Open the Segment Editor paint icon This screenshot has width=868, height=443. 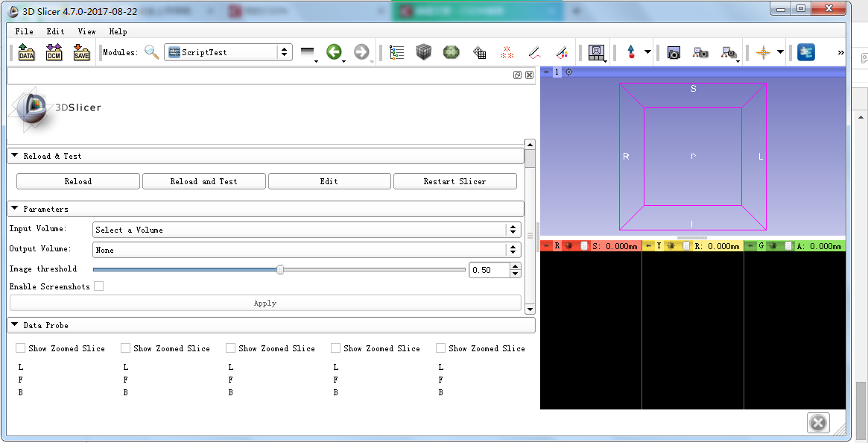click(561, 52)
